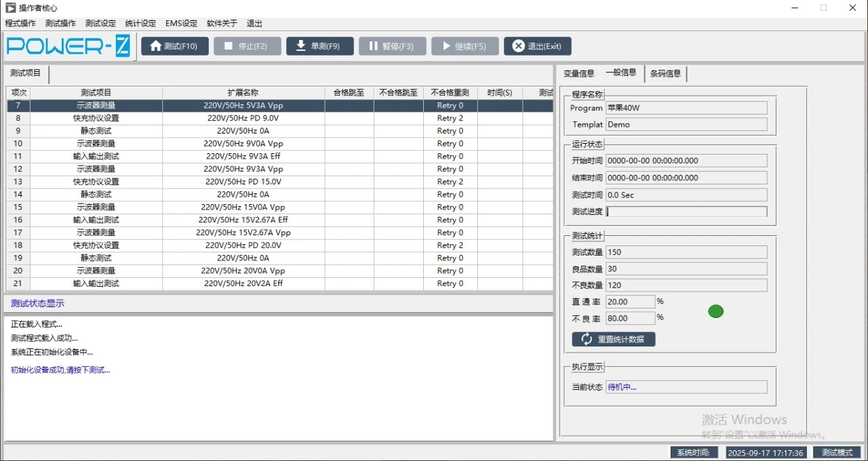Start the test with 测试(F10) button
This screenshot has width=868, height=461.
click(x=174, y=46)
